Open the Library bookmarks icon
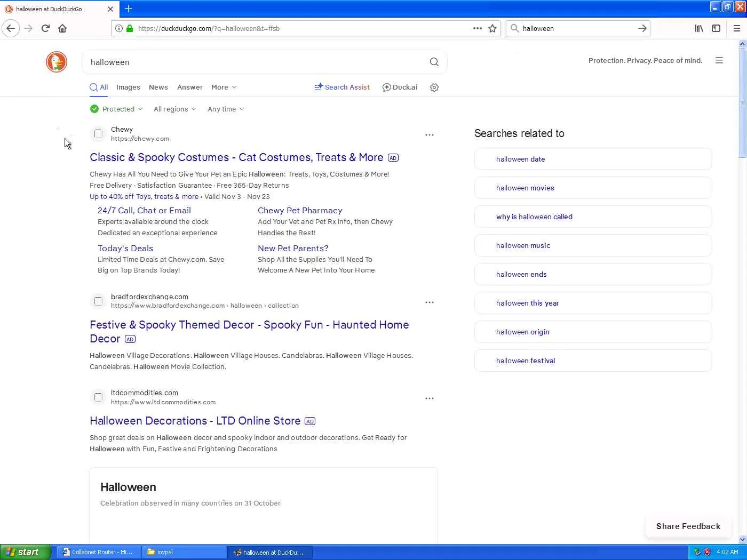 [x=699, y=28]
